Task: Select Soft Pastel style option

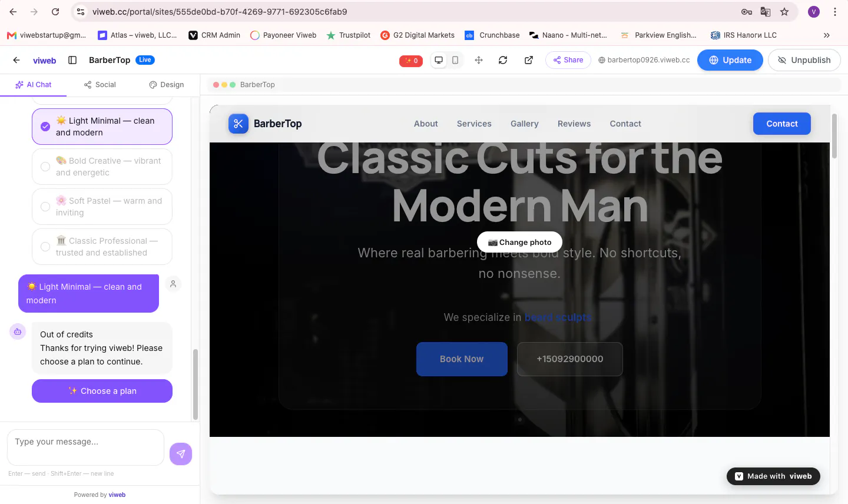Action: pos(102,207)
